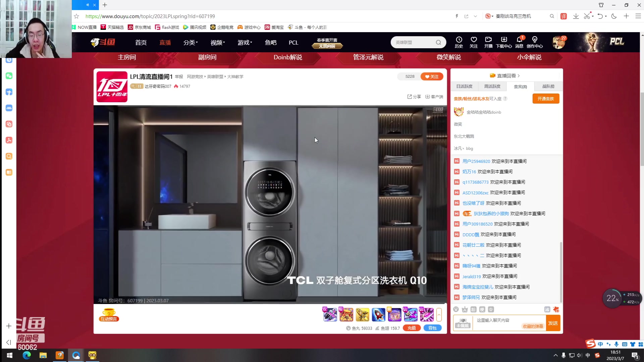Viewport: 644px width, 362px height.
Task: Expand the 直播回看 replay link arrow
Action: coord(519,76)
